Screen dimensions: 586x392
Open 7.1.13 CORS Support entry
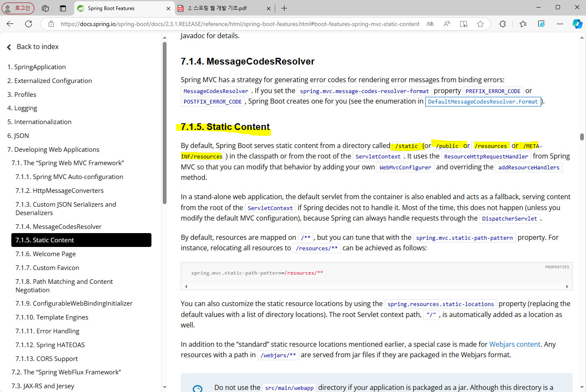tap(47, 358)
